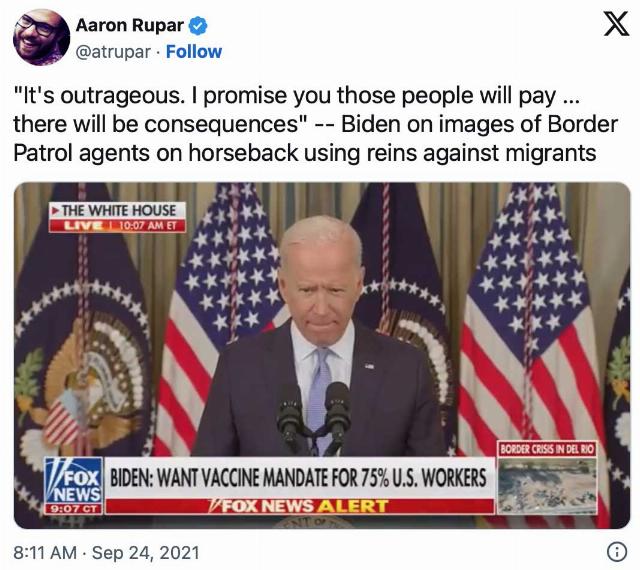Select the tweet text about Border Patrol
This screenshot has height=570, width=640.
tap(316, 124)
